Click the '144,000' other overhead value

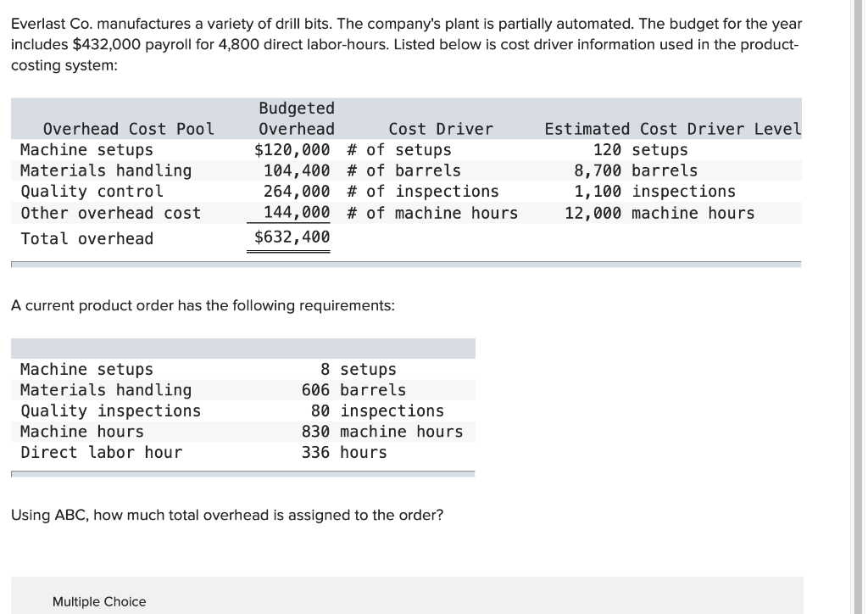pos(297,213)
